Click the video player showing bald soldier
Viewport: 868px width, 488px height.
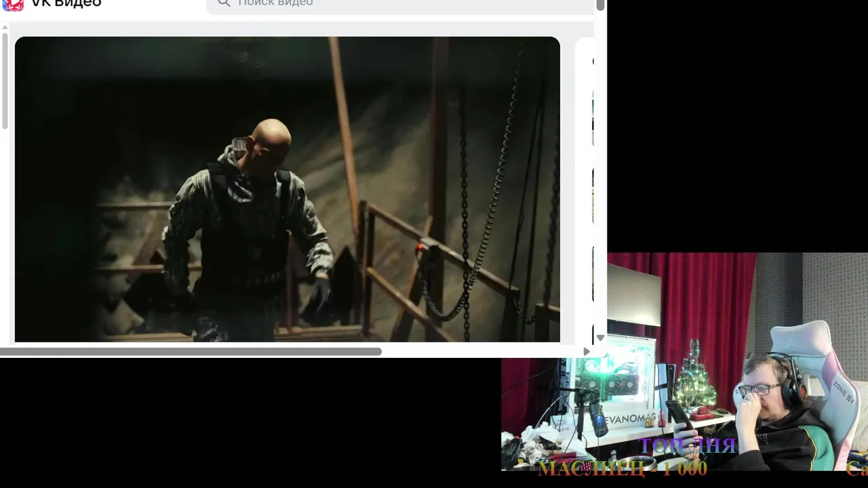[288, 189]
